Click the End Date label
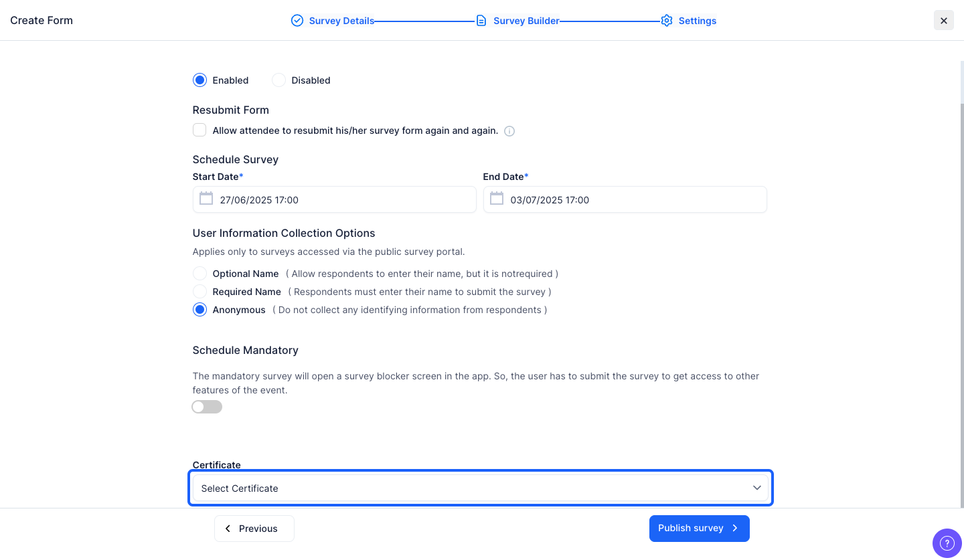The image size is (964, 560). 506,177
